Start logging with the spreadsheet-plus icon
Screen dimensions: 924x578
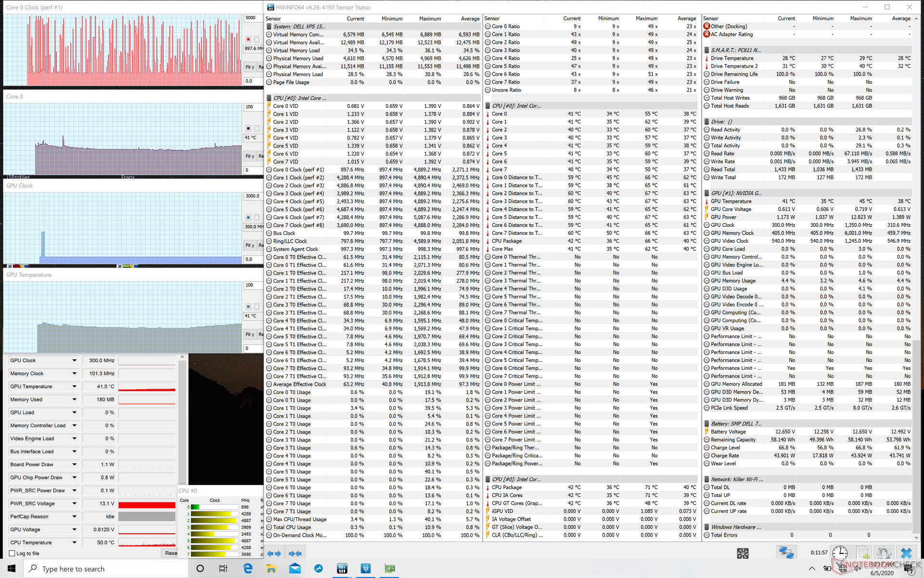click(x=862, y=553)
